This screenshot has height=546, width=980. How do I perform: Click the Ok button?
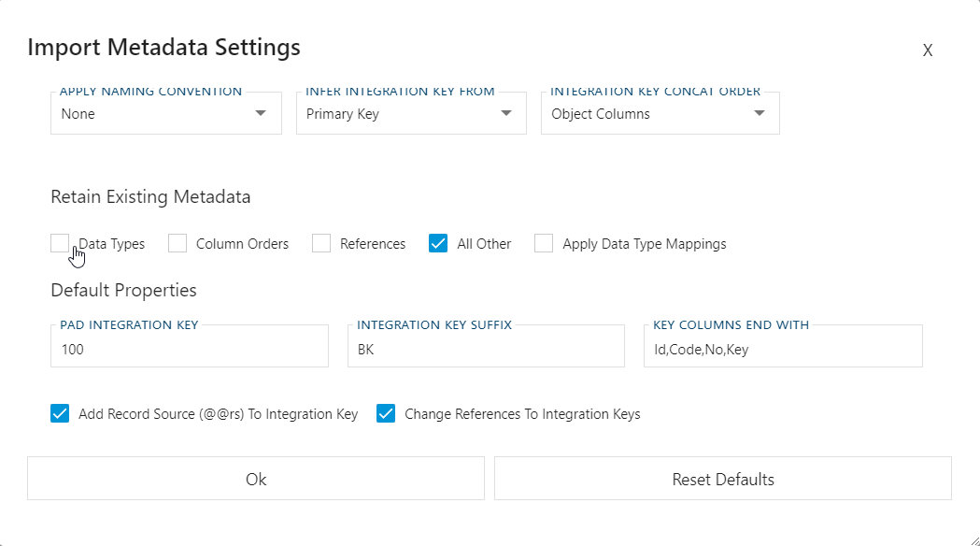click(x=256, y=478)
